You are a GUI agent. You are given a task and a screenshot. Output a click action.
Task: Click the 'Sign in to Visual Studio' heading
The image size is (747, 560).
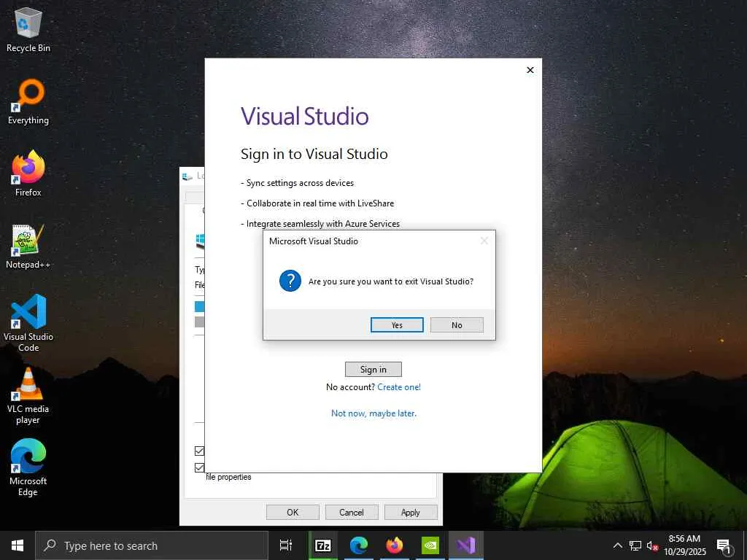point(314,155)
